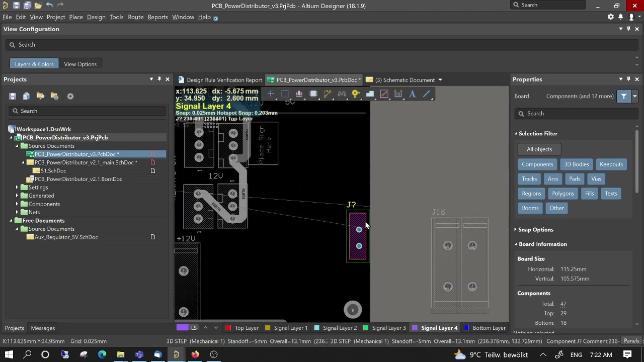Click the Save All icon in title bar
The image size is (644, 362).
point(27,6)
